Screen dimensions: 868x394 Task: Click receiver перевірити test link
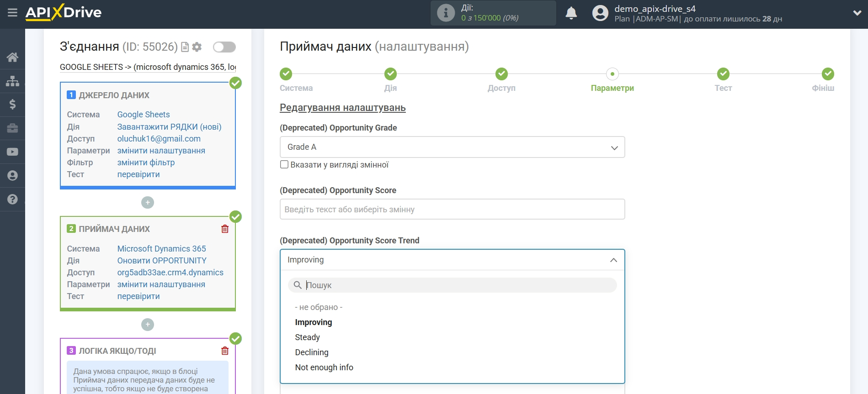138,296
